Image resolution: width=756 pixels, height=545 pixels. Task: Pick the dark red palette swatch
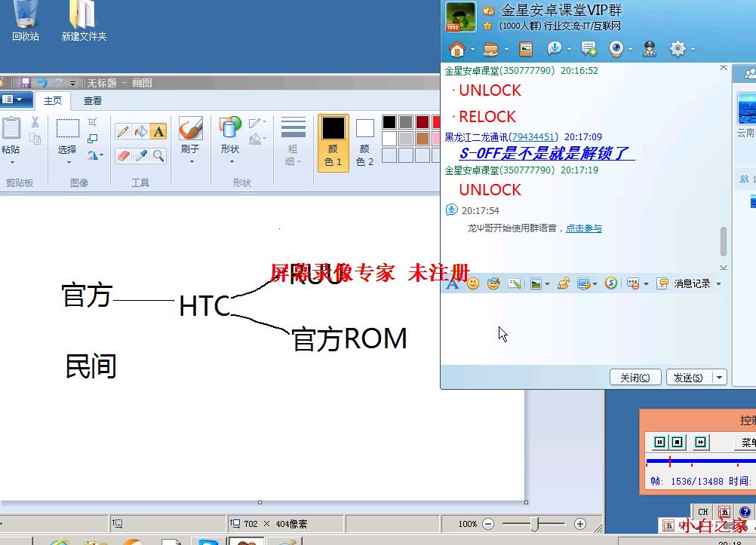[423, 122]
